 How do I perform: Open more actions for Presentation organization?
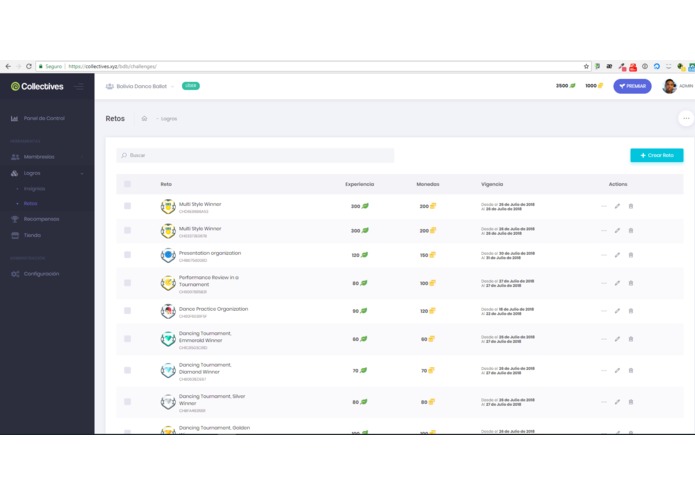coord(604,255)
